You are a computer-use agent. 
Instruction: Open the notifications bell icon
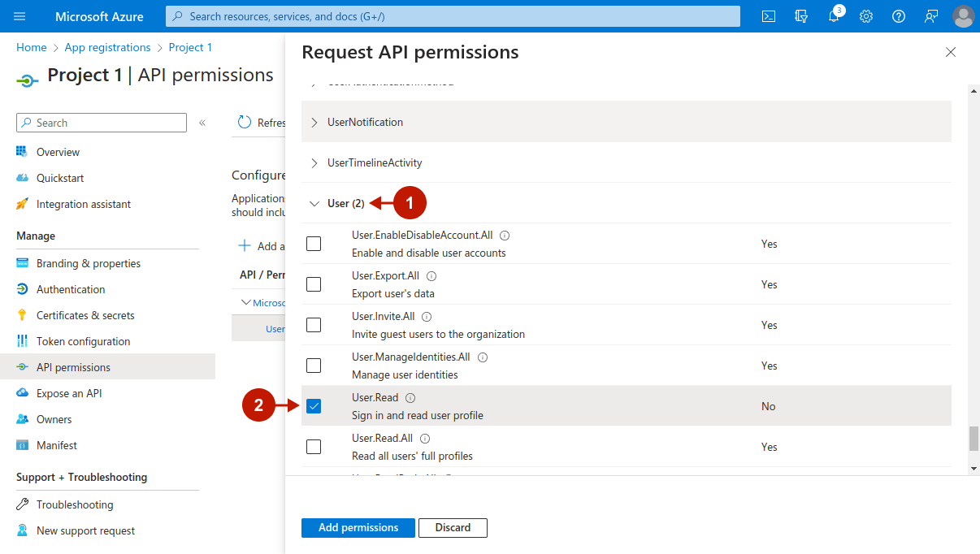[834, 16]
